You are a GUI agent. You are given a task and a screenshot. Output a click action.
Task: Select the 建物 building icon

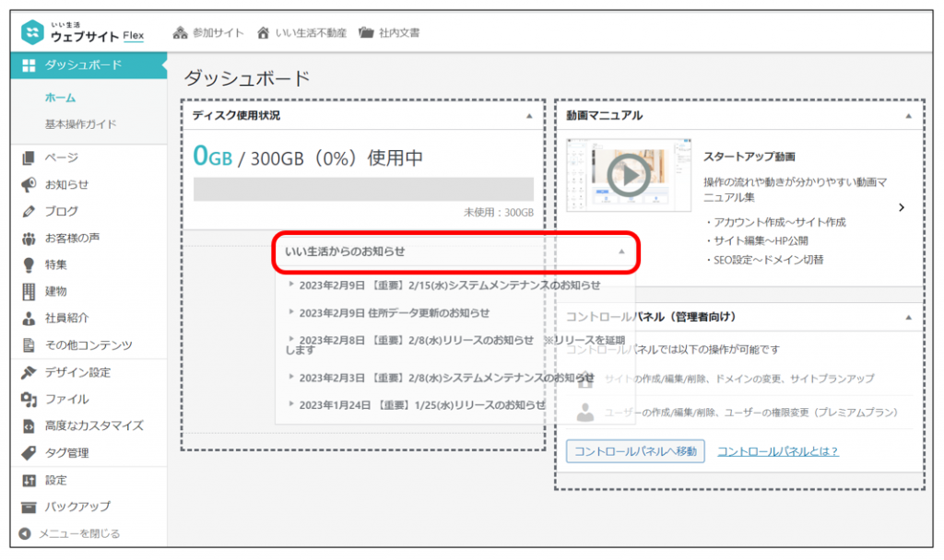pyautogui.click(x=29, y=292)
